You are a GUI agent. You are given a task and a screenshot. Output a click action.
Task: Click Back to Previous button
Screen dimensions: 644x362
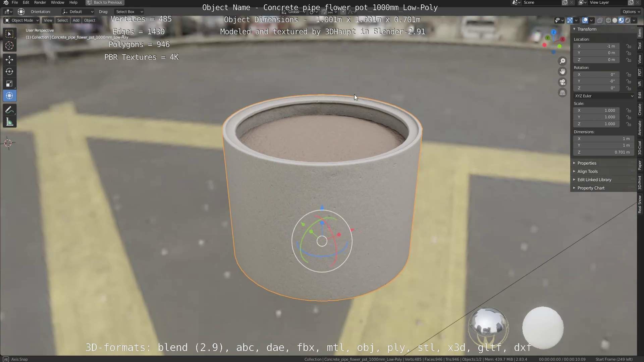[x=105, y=2]
